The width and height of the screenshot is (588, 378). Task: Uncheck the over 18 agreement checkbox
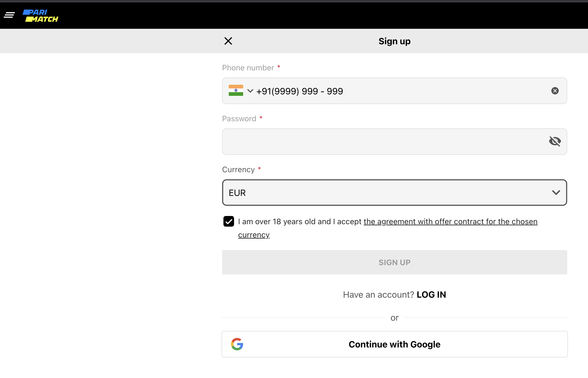click(x=229, y=221)
